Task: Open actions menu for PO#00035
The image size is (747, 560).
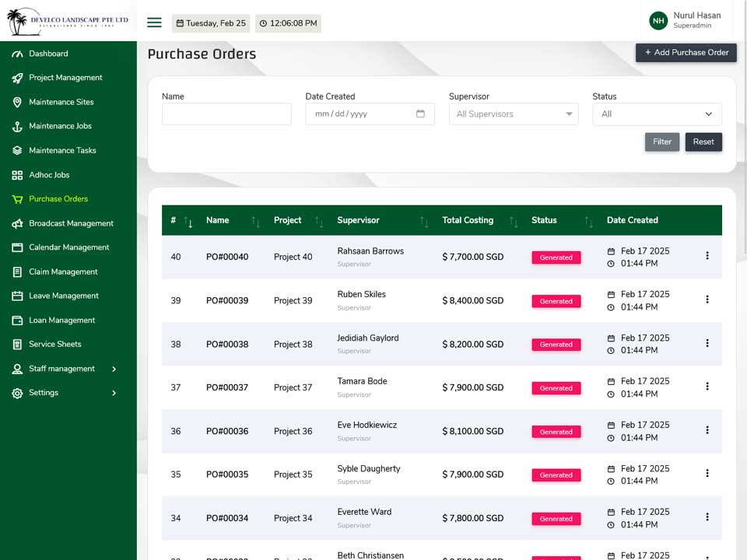Action: click(x=707, y=474)
